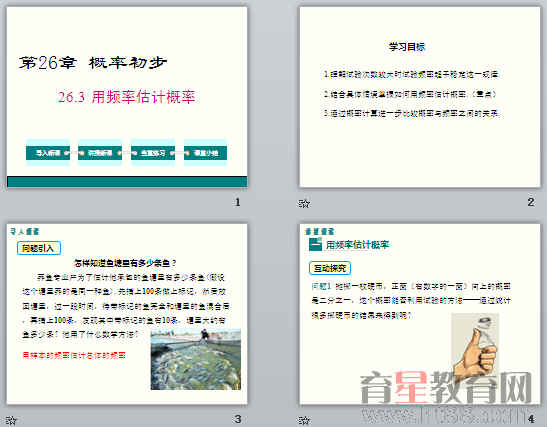Viewport: 547px width, 427px height.
Task: Click the 讲授新课 navigation button on slide 1
Action: (x=100, y=153)
